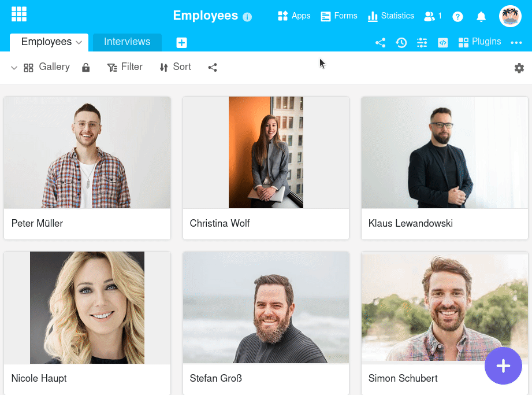Screen dimensions: 532x395
Task: Open the Plugins menu
Action: (x=479, y=42)
